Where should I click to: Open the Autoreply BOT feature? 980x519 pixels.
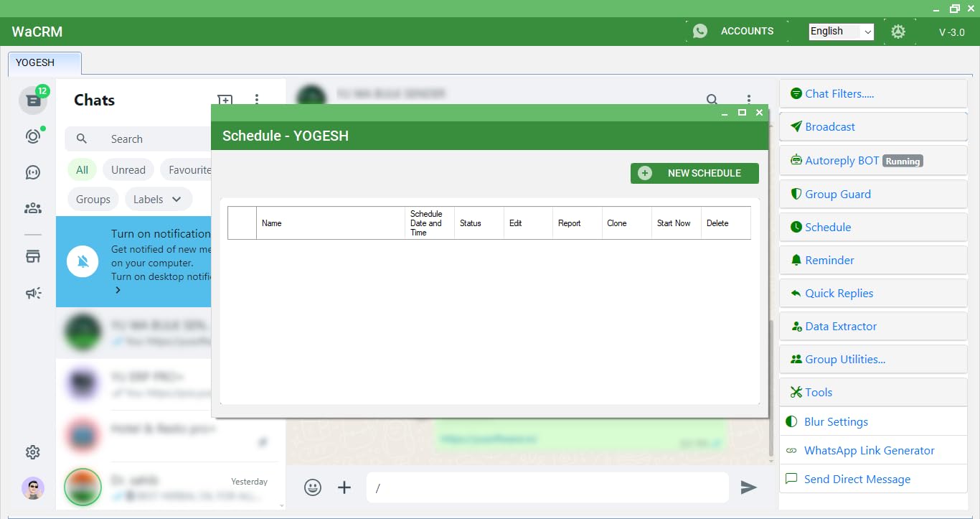[873, 161]
